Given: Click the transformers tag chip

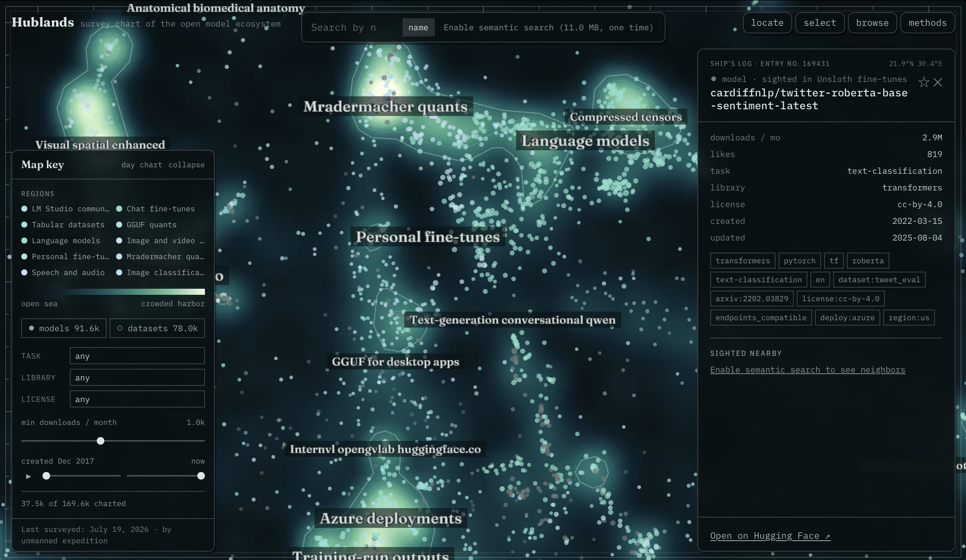Looking at the screenshot, I should tap(743, 261).
